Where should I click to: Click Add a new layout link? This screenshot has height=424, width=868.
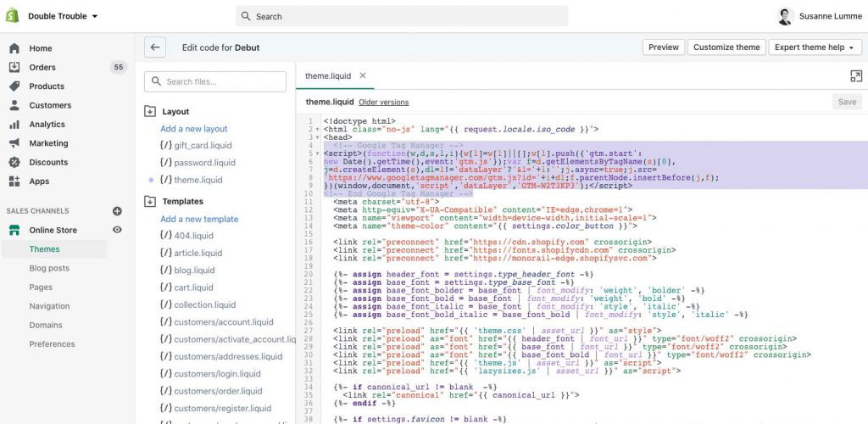[x=194, y=129]
